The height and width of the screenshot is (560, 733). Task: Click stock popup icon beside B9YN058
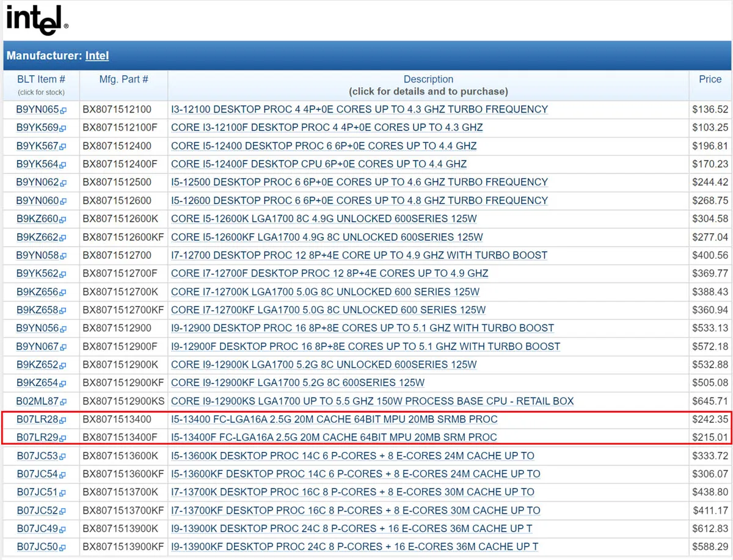(63, 256)
